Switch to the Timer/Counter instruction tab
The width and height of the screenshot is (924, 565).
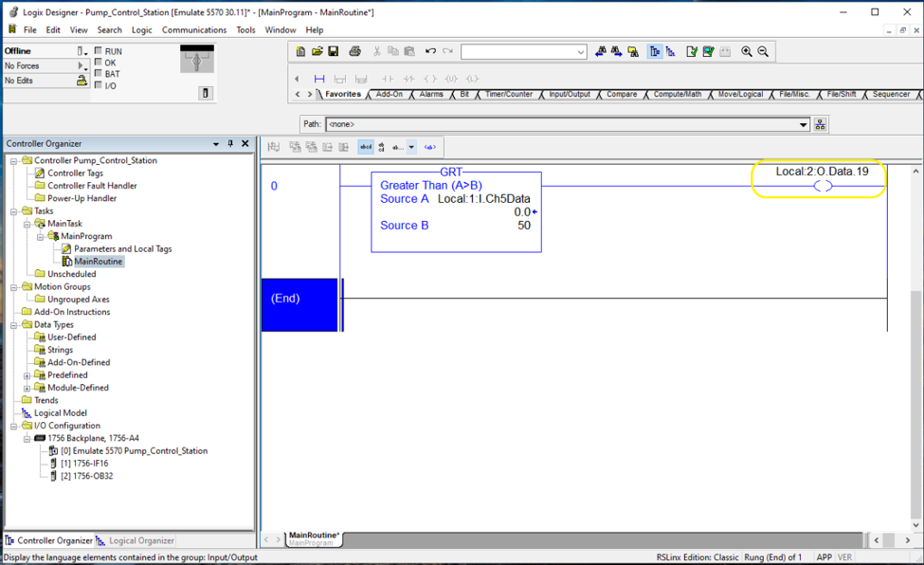coord(509,95)
